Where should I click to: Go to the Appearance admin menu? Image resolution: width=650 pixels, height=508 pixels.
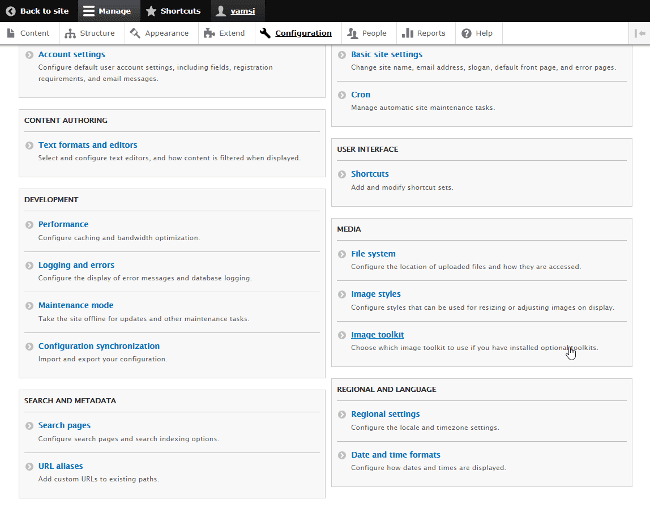pyautogui.click(x=161, y=33)
